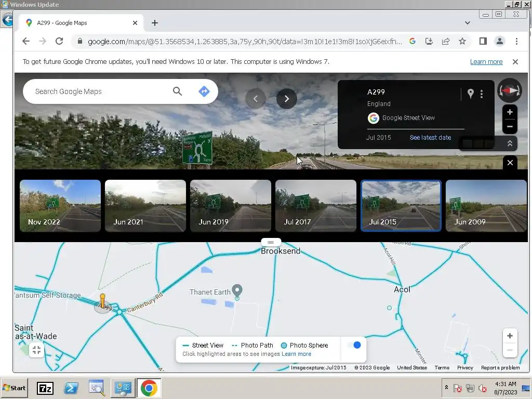Click the magnifier search icon
The image size is (532, 399).
point(178,91)
